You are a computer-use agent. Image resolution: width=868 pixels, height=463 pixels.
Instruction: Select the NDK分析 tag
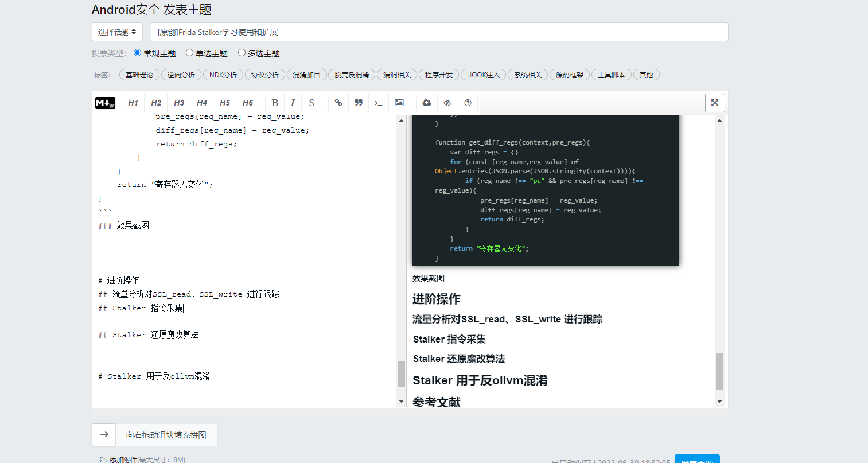click(x=223, y=75)
